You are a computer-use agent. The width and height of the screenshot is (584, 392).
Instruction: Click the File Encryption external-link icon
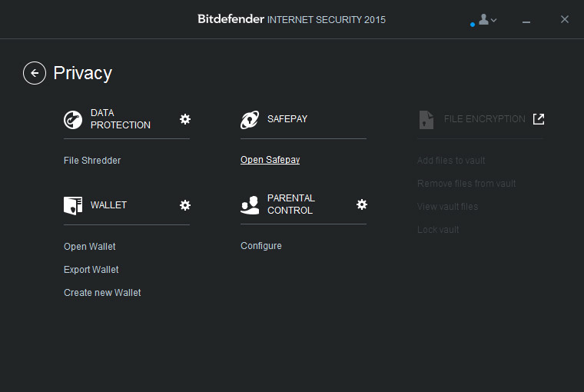tap(539, 119)
